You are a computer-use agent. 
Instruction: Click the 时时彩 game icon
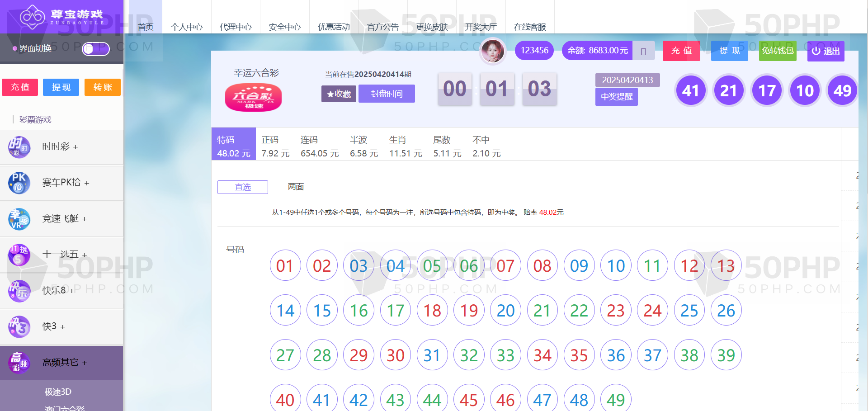click(19, 147)
